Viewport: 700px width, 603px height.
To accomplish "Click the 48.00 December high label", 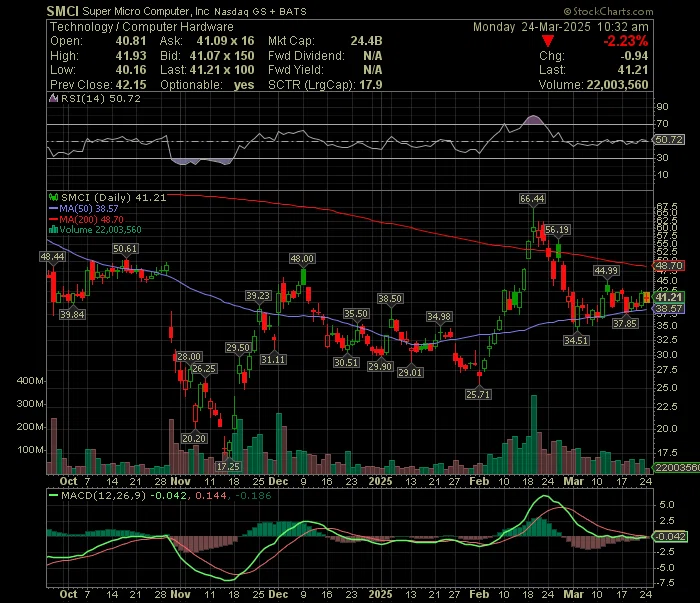I will (302, 258).
